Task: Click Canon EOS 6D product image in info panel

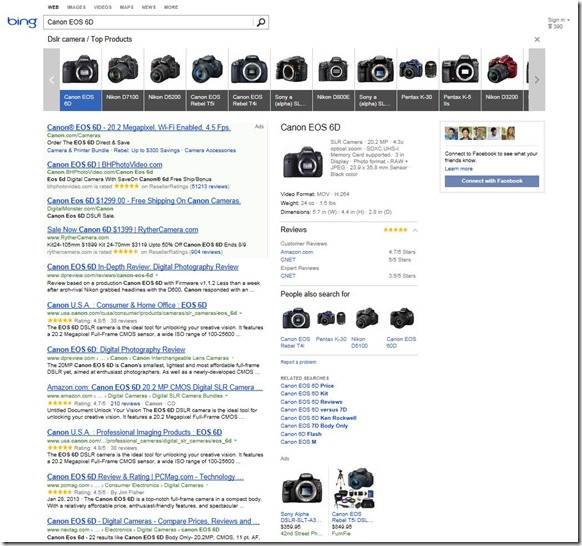Action: (303, 162)
